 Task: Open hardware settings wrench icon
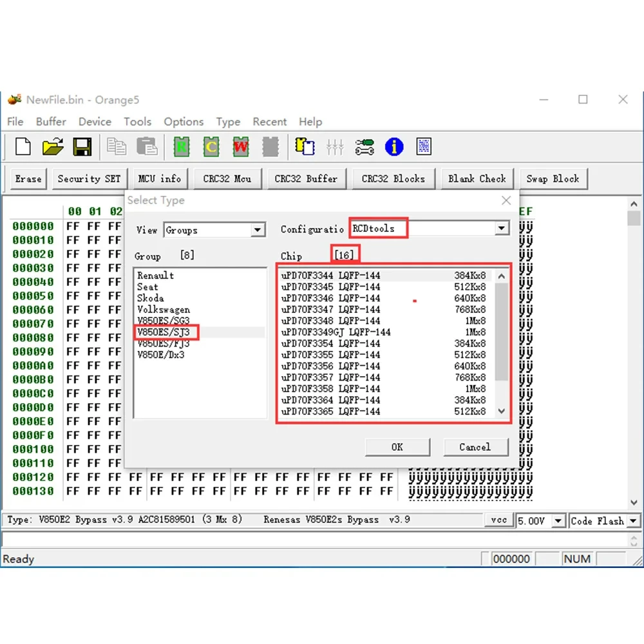pyautogui.click(x=365, y=147)
